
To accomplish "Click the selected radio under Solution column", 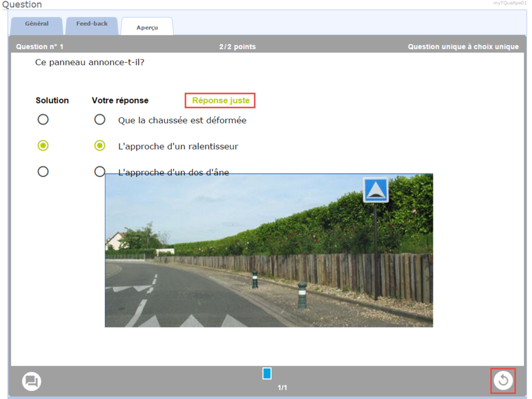I will (43, 146).
